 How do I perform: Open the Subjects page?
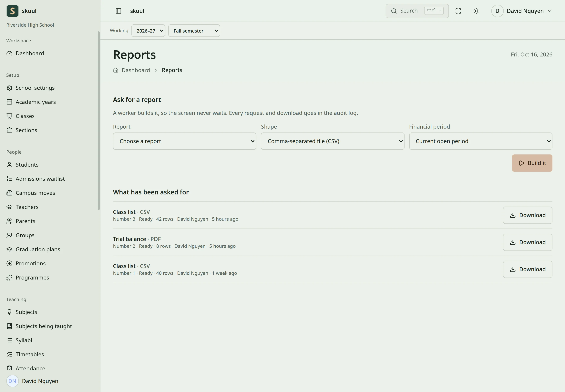point(26,312)
